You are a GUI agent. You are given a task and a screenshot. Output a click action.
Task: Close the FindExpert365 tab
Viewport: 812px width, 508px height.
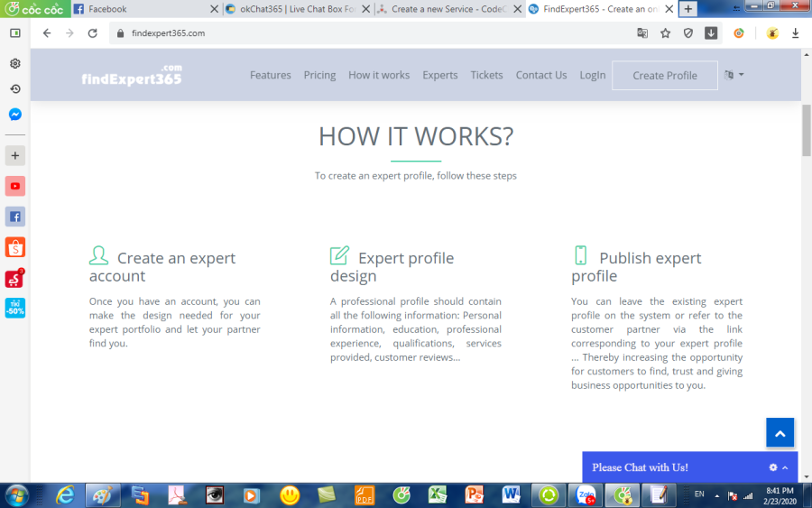pos(669,9)
